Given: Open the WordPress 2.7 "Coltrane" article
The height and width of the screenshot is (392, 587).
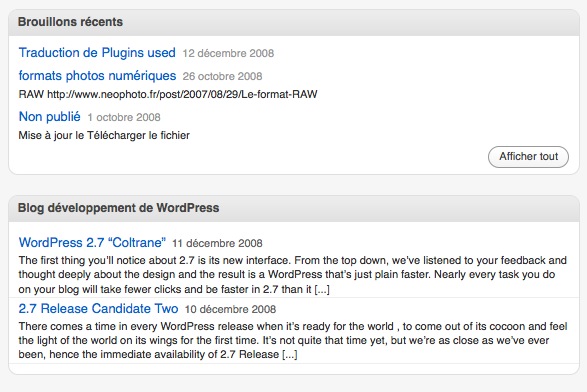Looking at the screenshot, I should pos(92,243).
